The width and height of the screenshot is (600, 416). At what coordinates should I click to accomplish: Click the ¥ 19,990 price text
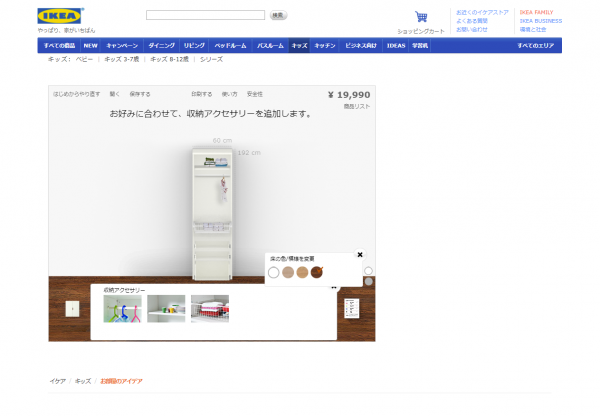coord(349,95)
